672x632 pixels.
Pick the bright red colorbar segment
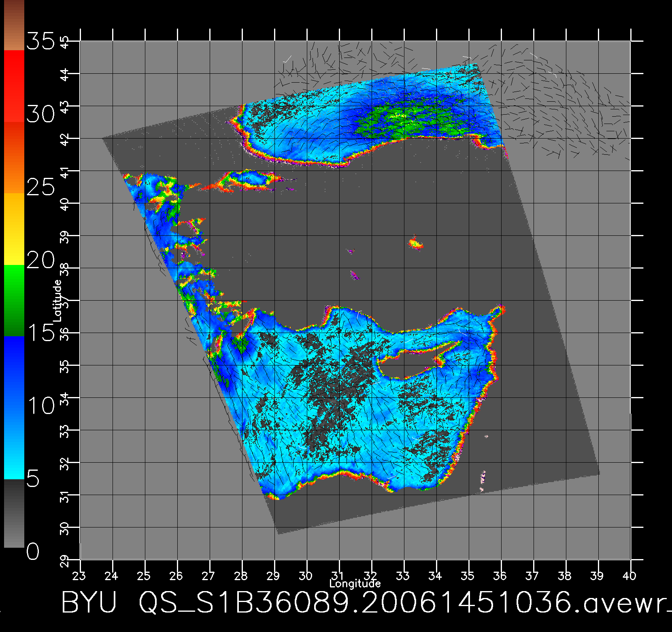pyautogui.click(x=14, y=86)
